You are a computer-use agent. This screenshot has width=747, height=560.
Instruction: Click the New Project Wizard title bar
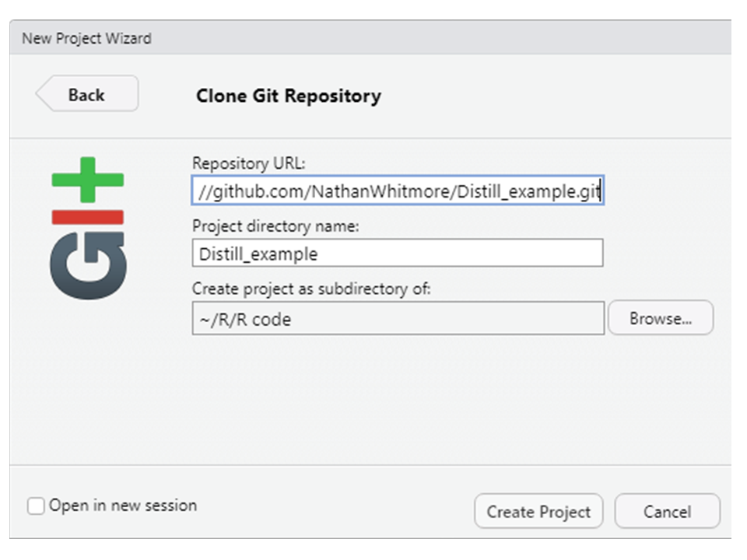click(370, 37)
